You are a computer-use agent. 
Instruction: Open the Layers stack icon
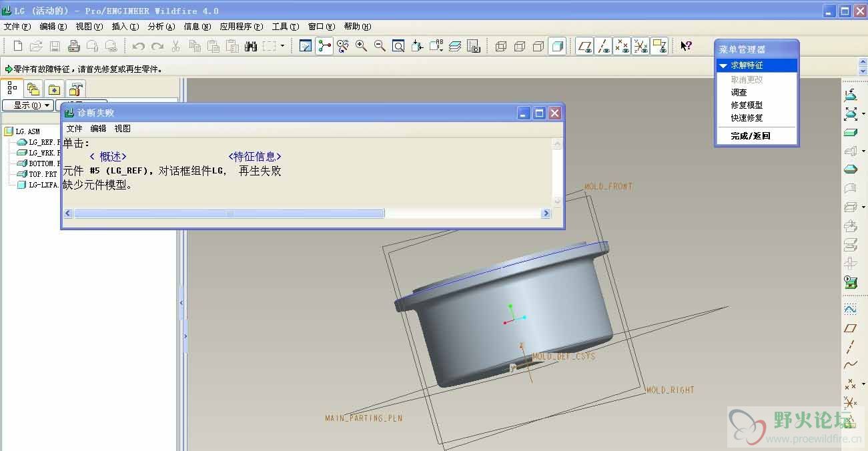[x=455, y=46]
